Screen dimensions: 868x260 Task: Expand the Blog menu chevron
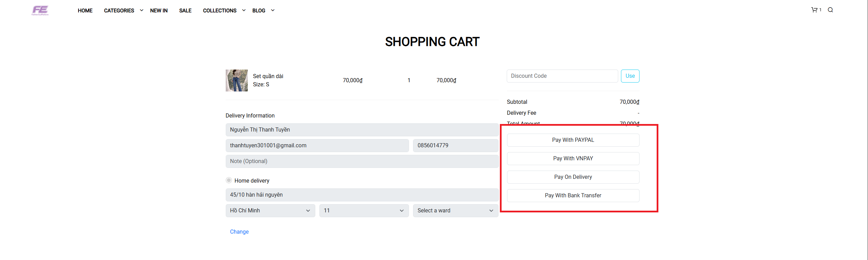pyautogui.click(x=273, y=10)
